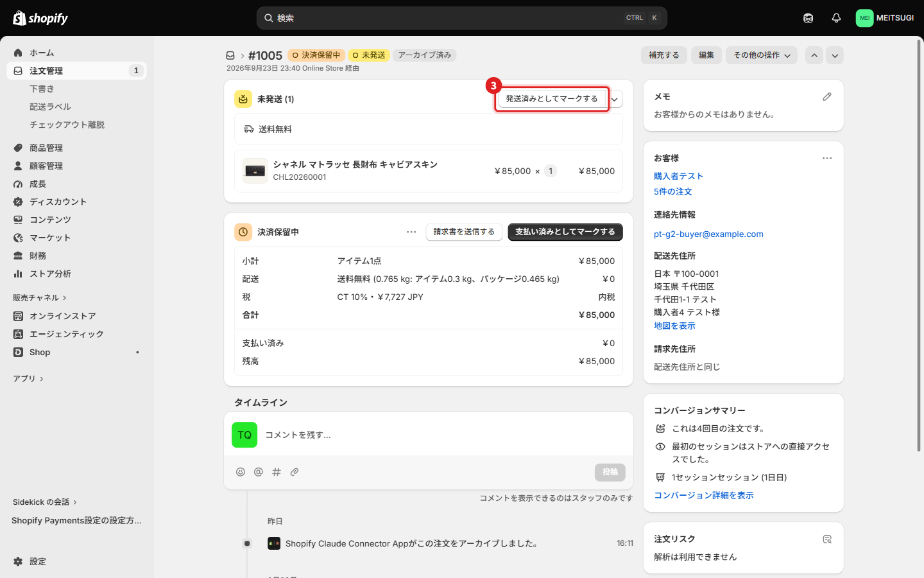This screenshot has height=578, width=924.
Task: Open コンテンツ in the sidebar
Action: click(76, 220)
